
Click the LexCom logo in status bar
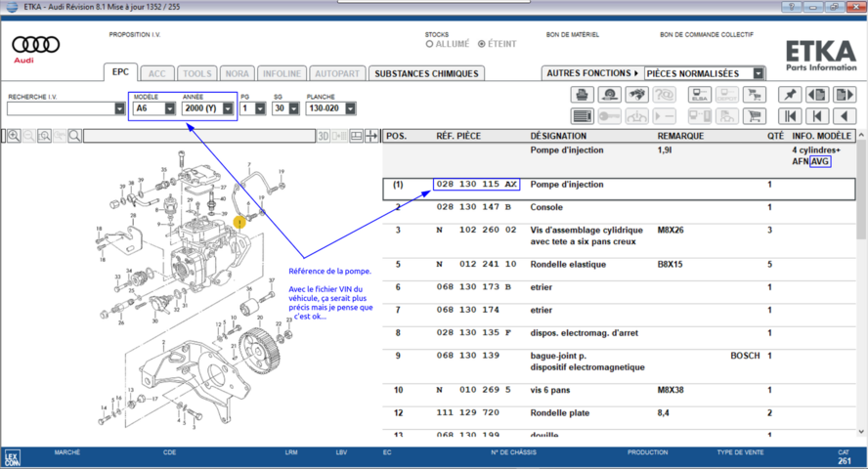pos(12,458)
